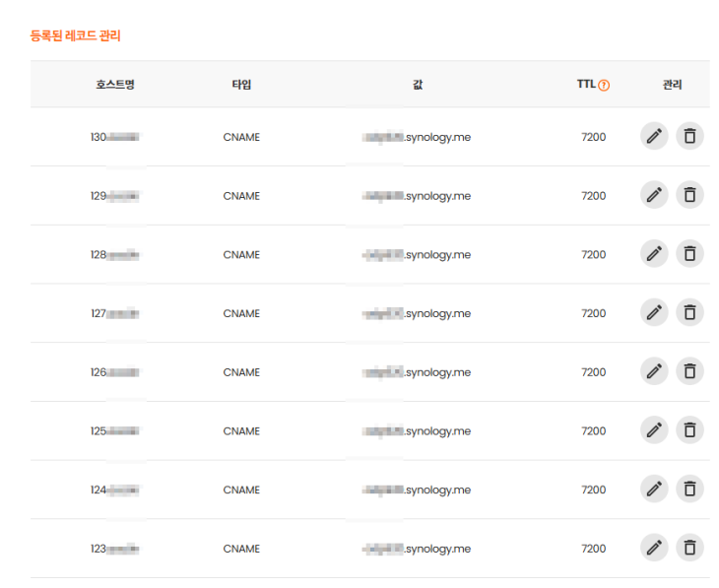719x588 pixels.
Task: Delete the record for host 128
Action: pyautogui.click(x=689, y=254)
